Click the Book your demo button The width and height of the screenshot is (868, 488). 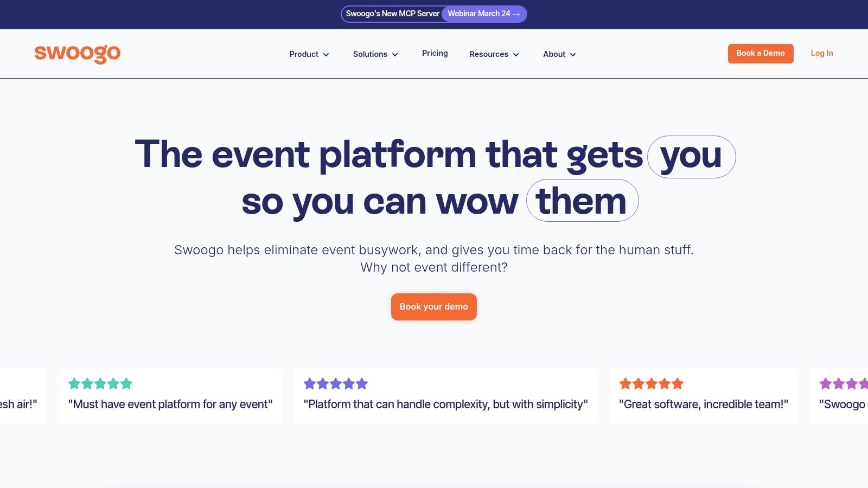pyautogui.click(x=434, y=307)
